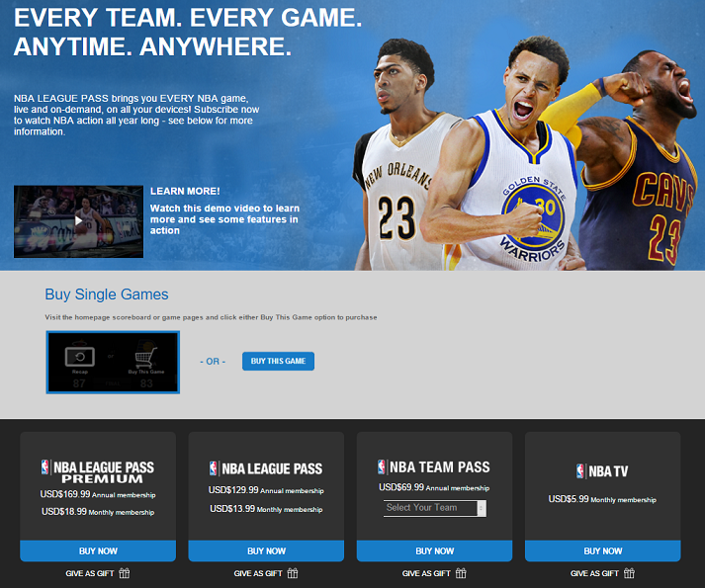Click the NBA League Pass logo
The image size is (705, 588).
[266, 468]
